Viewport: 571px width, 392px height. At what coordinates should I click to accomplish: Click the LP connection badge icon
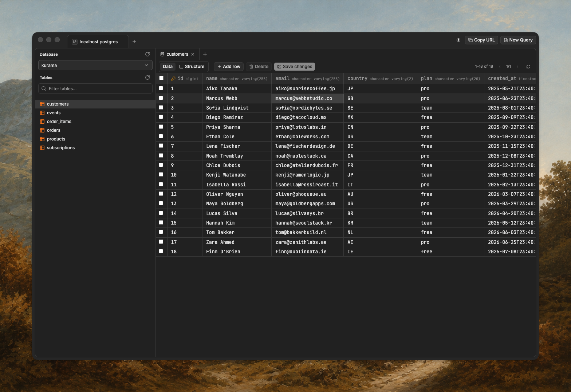[75, 41]
